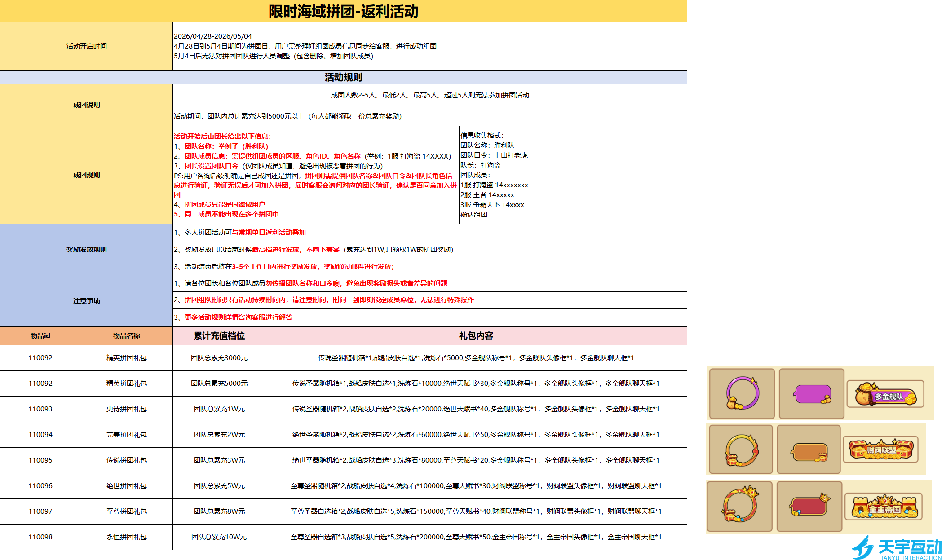
Task: Click the 成团说明 label cell
Action: coord(86,105)
